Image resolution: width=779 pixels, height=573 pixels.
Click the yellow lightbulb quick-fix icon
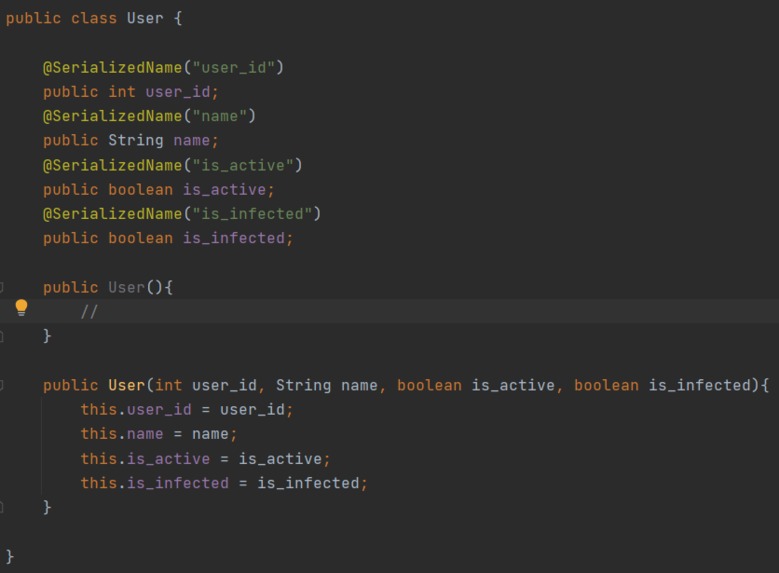(x=21, y=308)
